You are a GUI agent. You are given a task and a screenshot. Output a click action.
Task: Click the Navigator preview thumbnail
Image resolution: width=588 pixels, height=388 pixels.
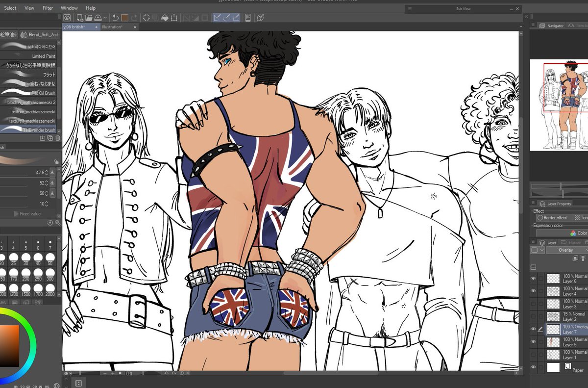559,105
